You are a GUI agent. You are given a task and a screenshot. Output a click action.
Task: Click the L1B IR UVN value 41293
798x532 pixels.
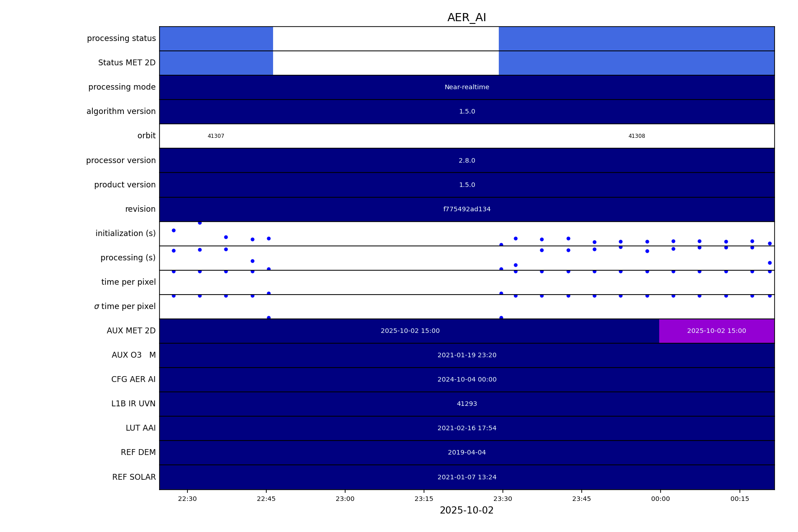(466, 404)
